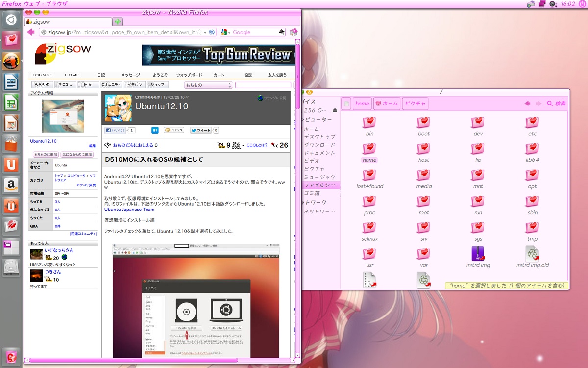Open the メッセージ navigation menu item
This screenshot has width=588, height=368.
click(x=130, y=75)
